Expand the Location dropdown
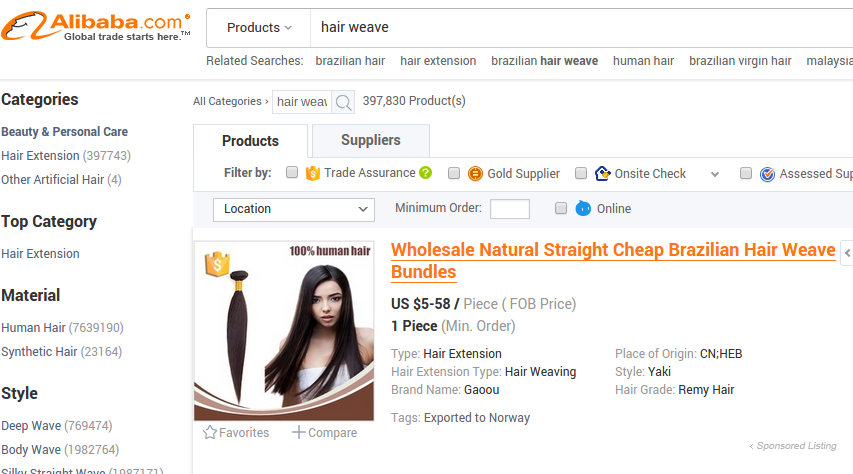The width and height of the screenshot is (853, 474). (x=294, y=210)
